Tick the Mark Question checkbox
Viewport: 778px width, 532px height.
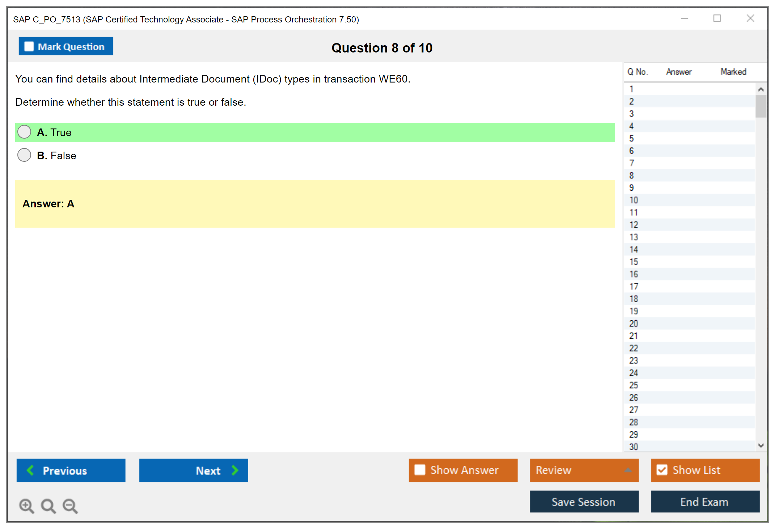(x=29, y=46)
